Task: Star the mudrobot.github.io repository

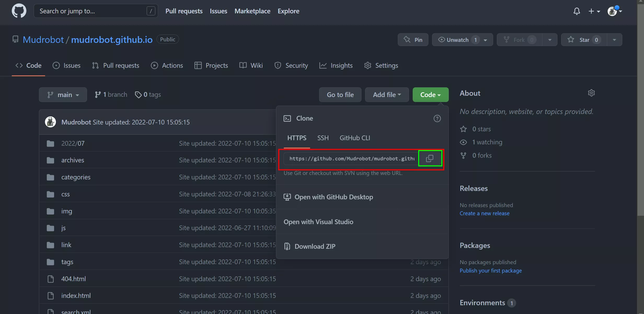Action: [x=584, y=40]
